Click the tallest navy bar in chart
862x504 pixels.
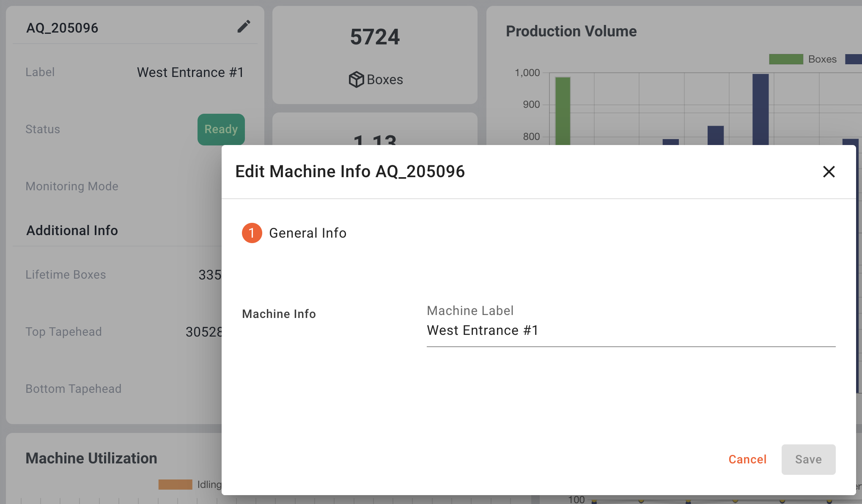pyautogui.click(x=760, y=109)
